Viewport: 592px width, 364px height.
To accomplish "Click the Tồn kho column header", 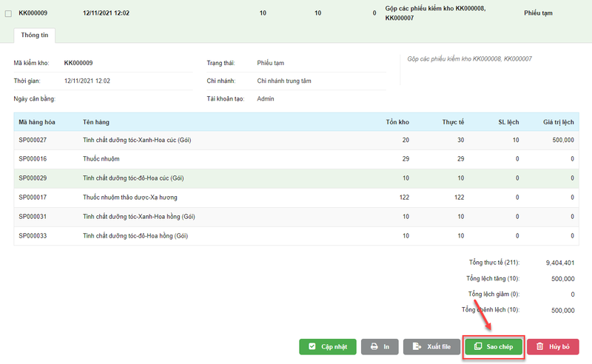I will pos(397,121).
